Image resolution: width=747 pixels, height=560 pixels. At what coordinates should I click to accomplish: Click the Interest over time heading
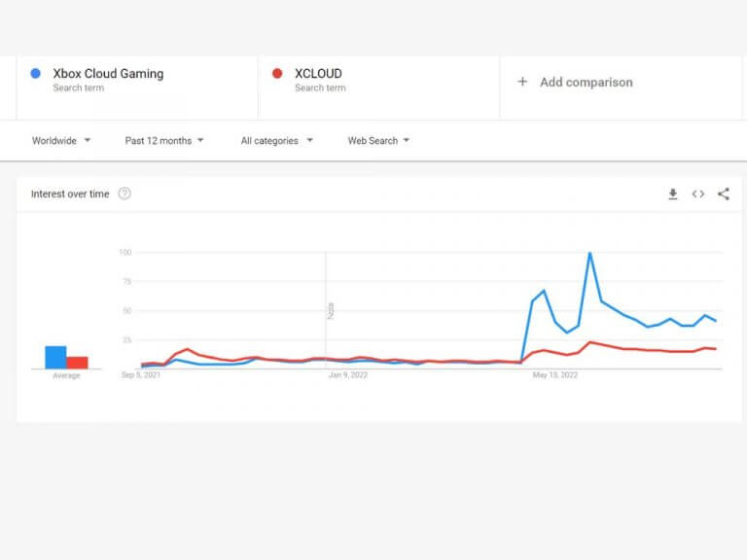(70, 193)
